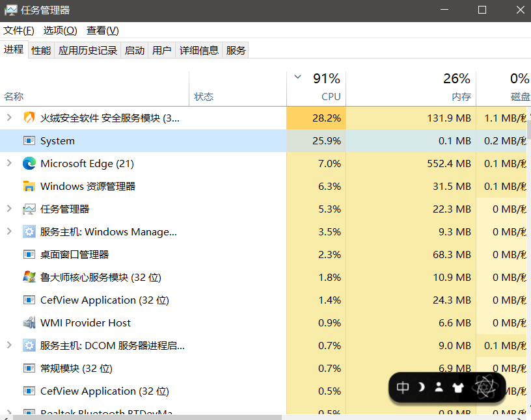Open the 文件(F) menu
The width and height of the screenshot is (531, 420).
coord(18,31)
